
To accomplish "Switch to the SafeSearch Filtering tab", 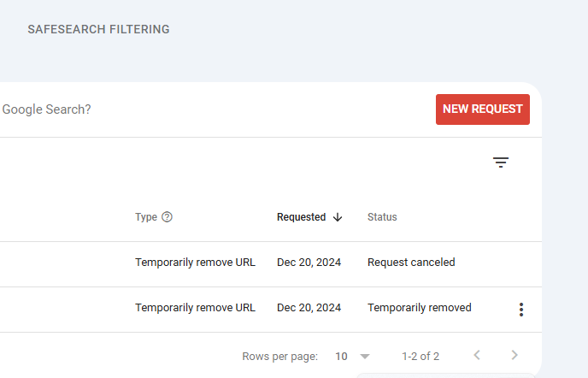I will [98, 29].
